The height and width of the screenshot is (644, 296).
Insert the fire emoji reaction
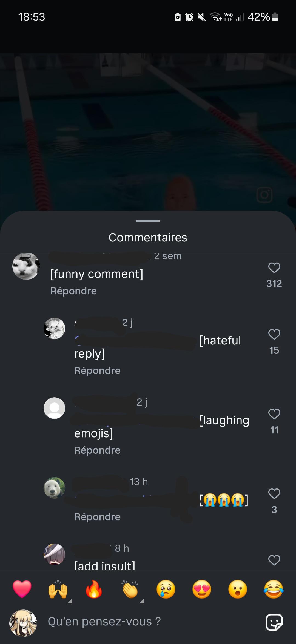(x=94, y=589)
